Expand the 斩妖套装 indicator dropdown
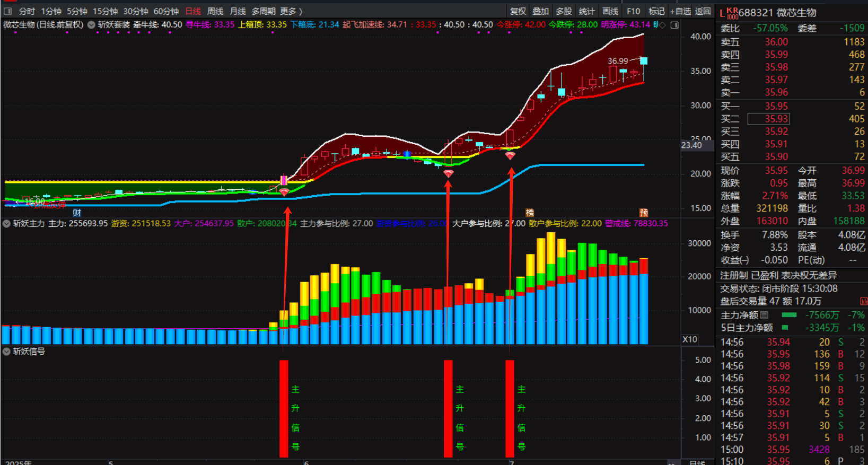The width and height of the screenshot is (868, 465). pos(91,25)
